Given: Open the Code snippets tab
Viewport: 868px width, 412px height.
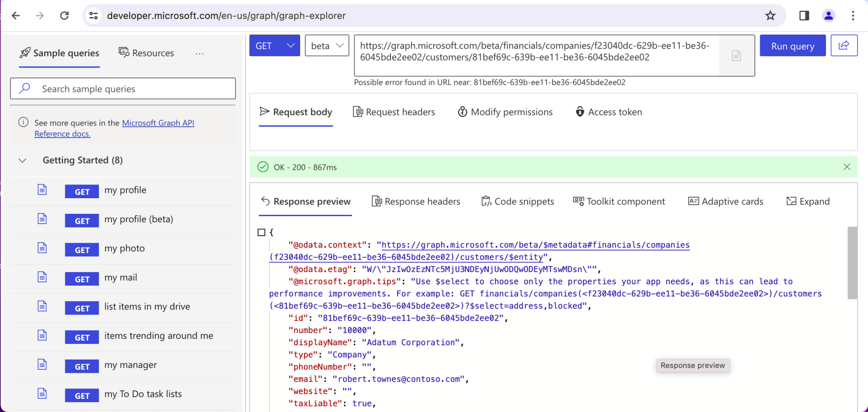Looking at the screenshot, I should [x=518, y=202].
